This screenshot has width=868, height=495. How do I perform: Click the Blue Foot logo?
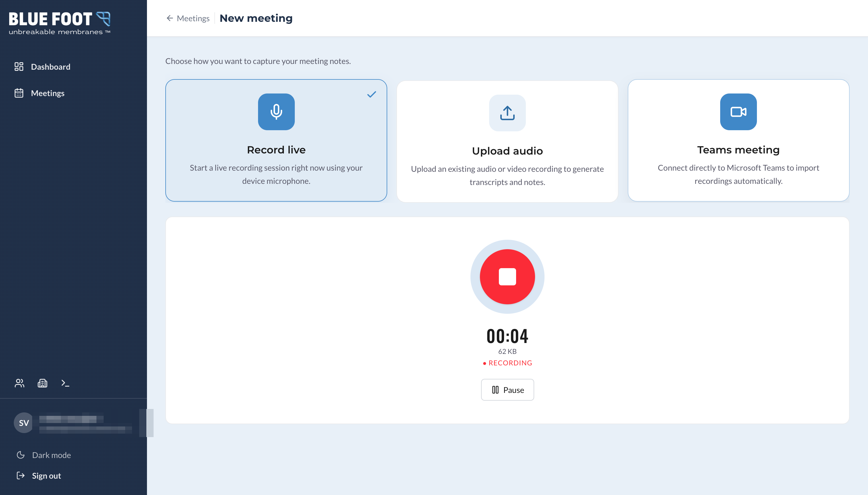59,23
